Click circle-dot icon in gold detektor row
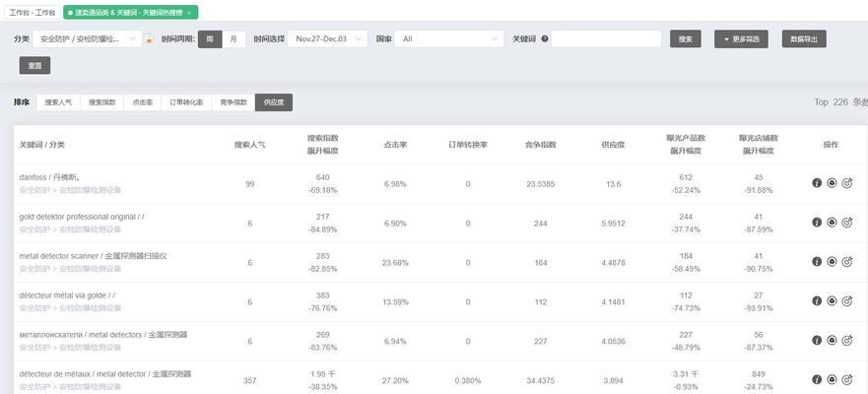The image size is (868, 394). (832, 223)
